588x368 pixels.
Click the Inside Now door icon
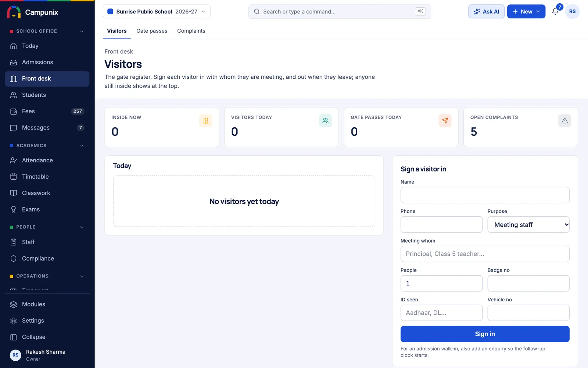[x=206, y=121]
